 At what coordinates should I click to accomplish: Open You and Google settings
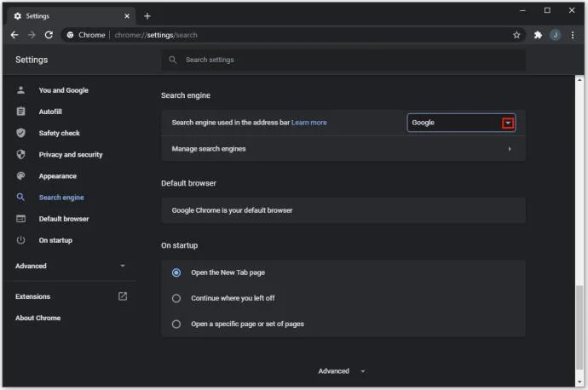pyautogui.click(x=64, y=90)
